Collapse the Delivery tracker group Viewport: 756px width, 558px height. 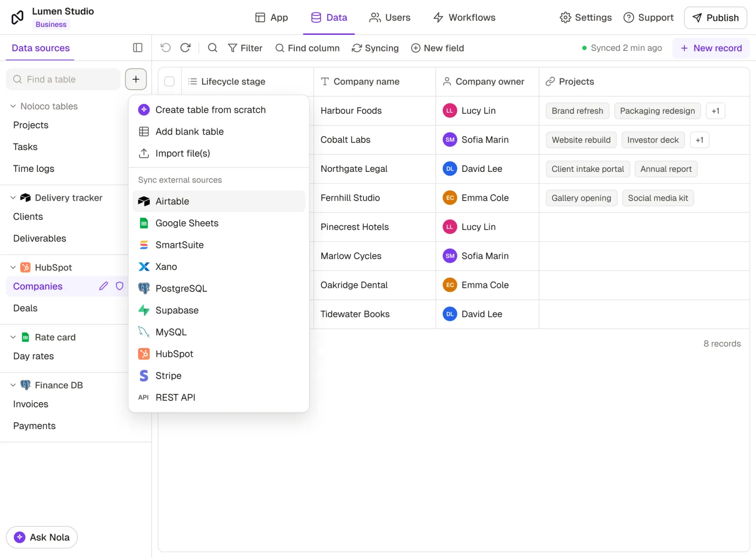point(13,198)
